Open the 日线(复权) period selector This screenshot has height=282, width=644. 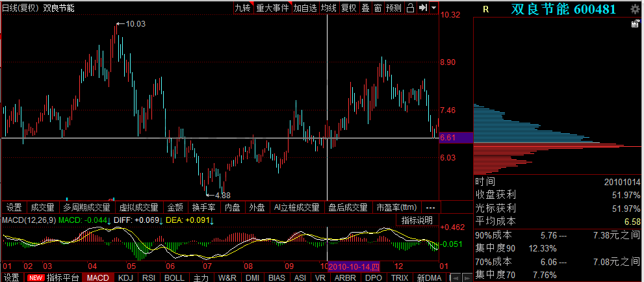21,8
